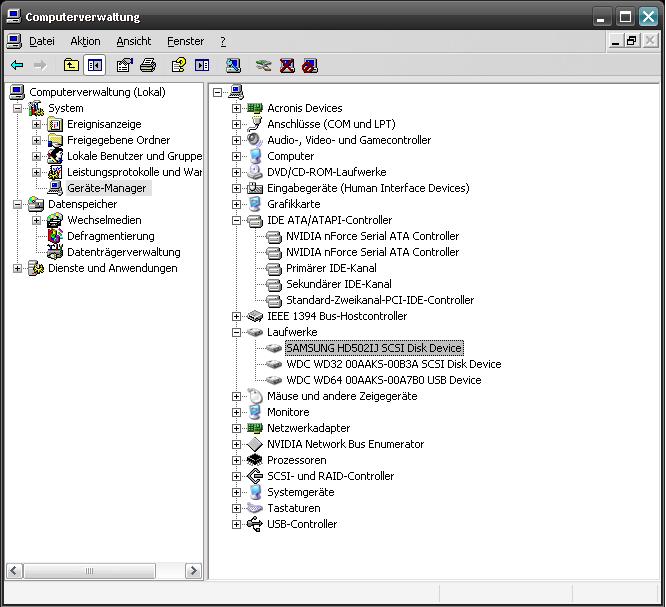Select Eingabegeräte (Human Interface Devices) label

click(x=368, y=188)
